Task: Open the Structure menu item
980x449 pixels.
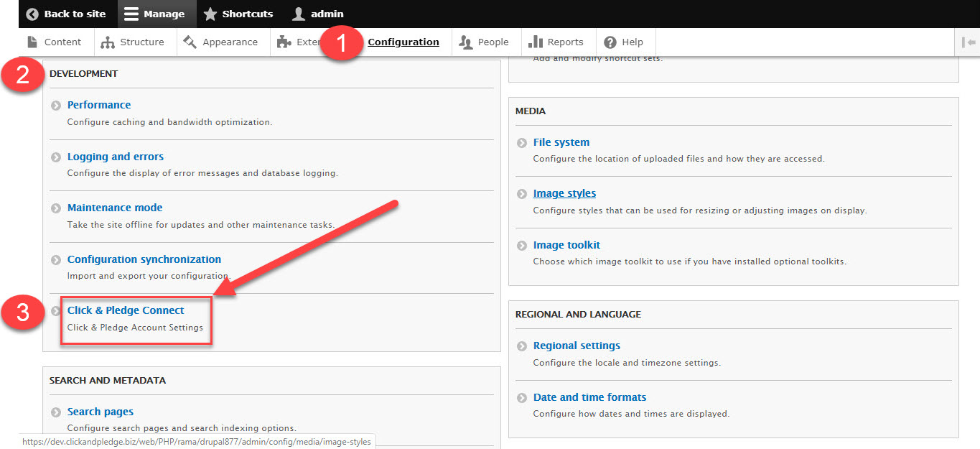Action: [134, 42]
